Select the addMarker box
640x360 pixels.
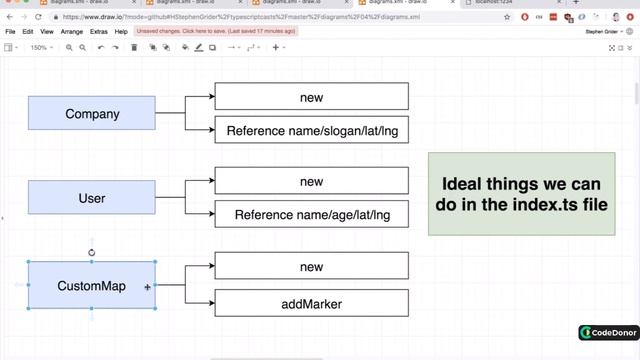coord(312,303)
